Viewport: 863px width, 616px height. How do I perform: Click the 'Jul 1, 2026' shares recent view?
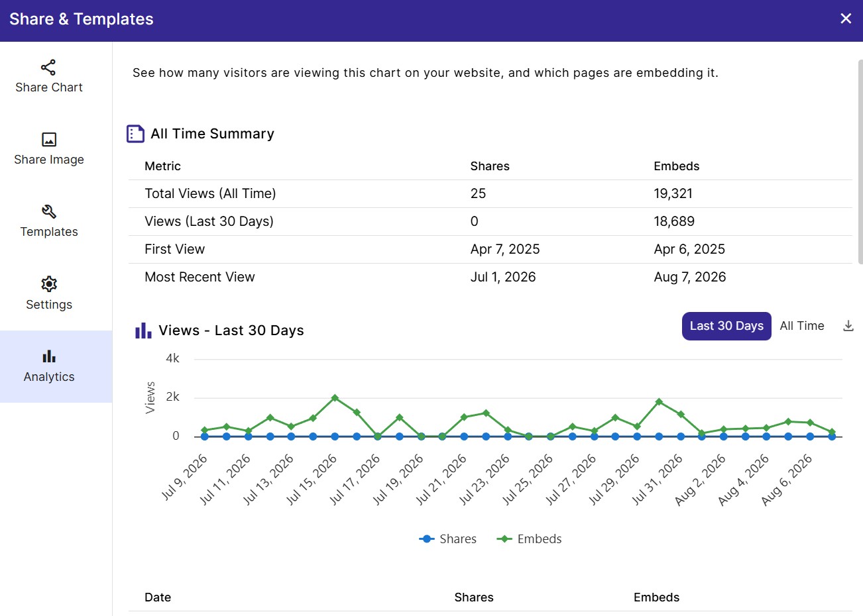tap(503, 277)
